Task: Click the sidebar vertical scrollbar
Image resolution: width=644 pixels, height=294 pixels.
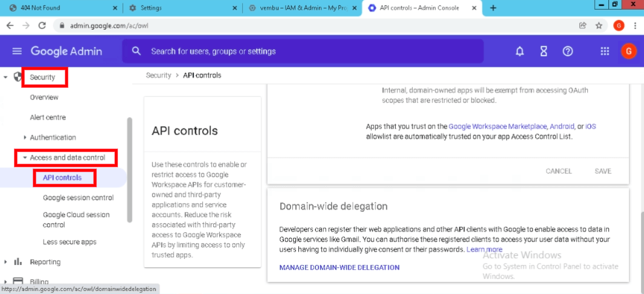Action: coord(130,169)
